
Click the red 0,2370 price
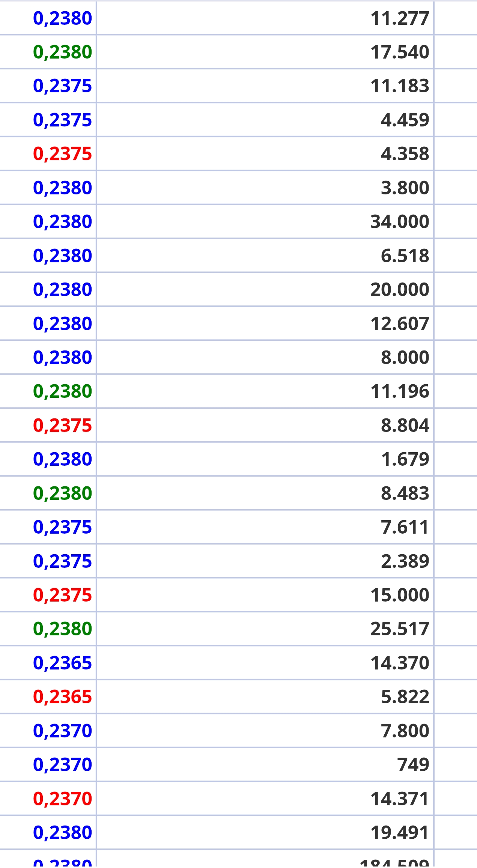(x=62, y=799)
